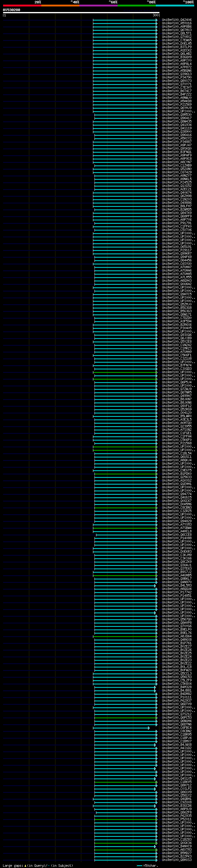197x868 pixels.
Task: Click hit label UniRef100_B4JWX8
Action: pos(177,744)
